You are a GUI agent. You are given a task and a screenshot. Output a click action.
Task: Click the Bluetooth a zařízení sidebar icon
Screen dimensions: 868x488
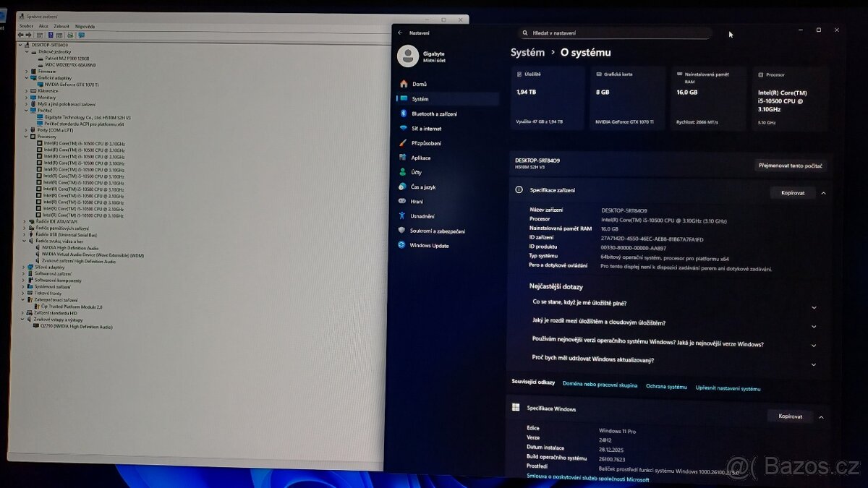(x=402, y=114)
